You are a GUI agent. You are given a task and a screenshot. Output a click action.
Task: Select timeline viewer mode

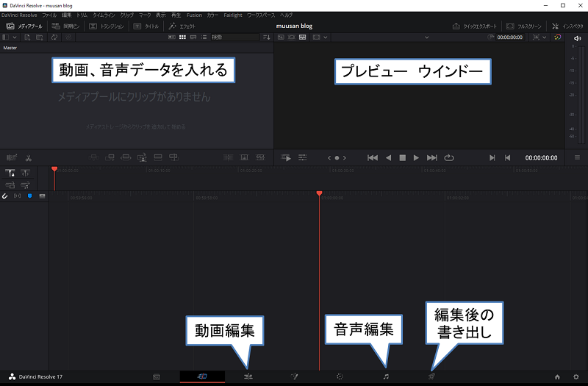coord(302,37)
